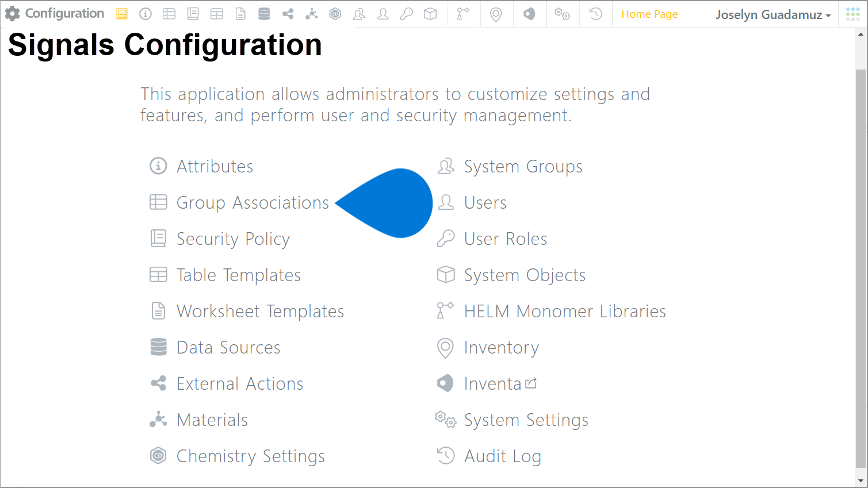The image size is (868, 488).
Task: Open the Inventa external link
Action: coord(500,383)
